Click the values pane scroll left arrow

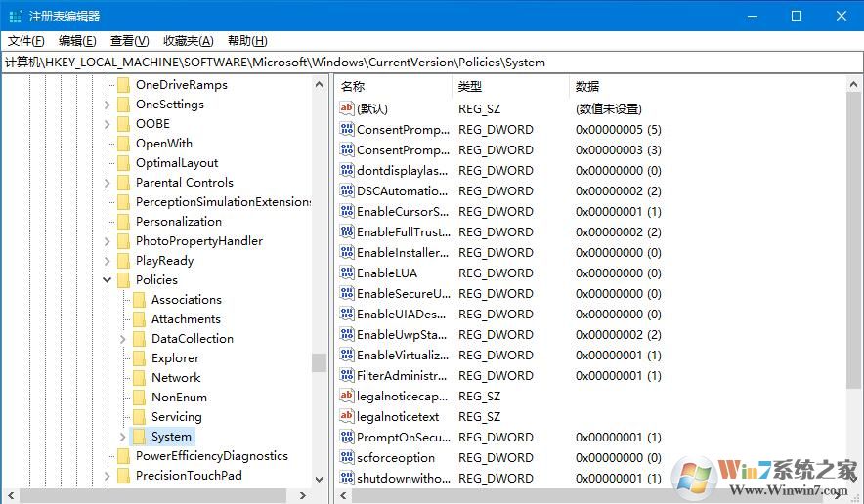(344, 495)
